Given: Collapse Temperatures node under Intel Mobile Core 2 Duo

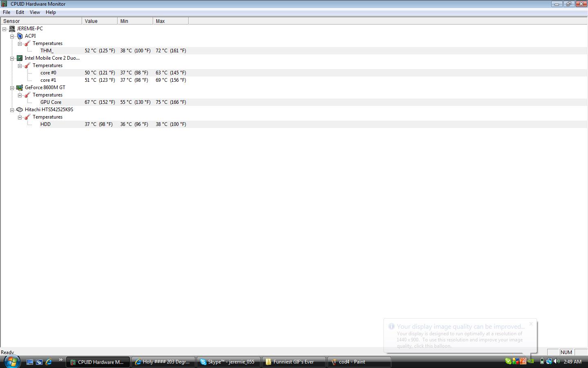Looking at the screenshot, I should pos(20,65).
